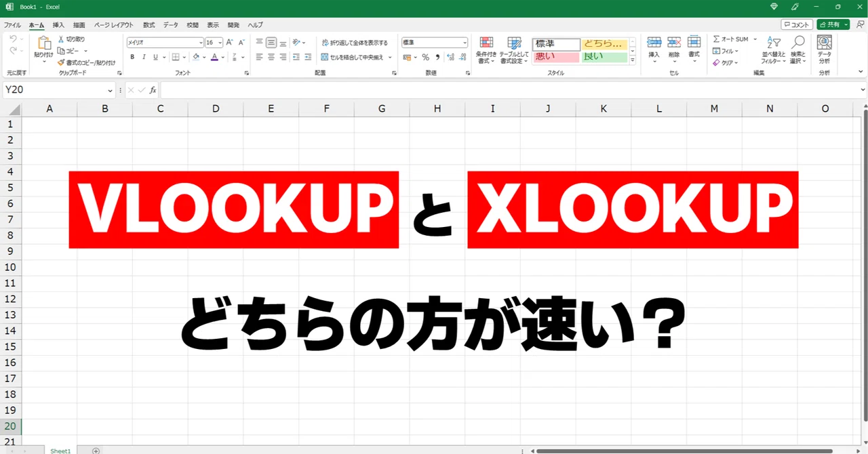Open the font size dropdown showing 16
The image size is (868, 454).
[220, 42]
